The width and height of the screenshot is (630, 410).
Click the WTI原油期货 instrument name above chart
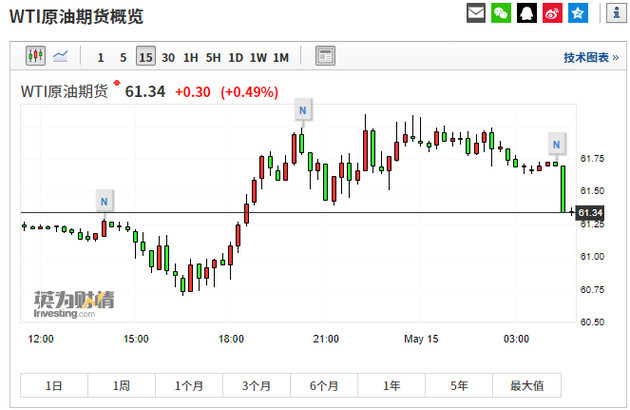tap(64, 91)
